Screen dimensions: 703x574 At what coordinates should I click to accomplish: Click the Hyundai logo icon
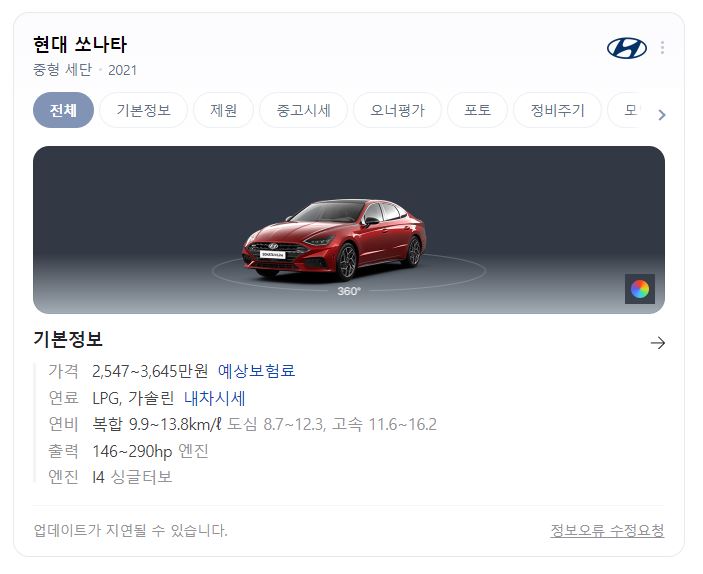(626, 48)
